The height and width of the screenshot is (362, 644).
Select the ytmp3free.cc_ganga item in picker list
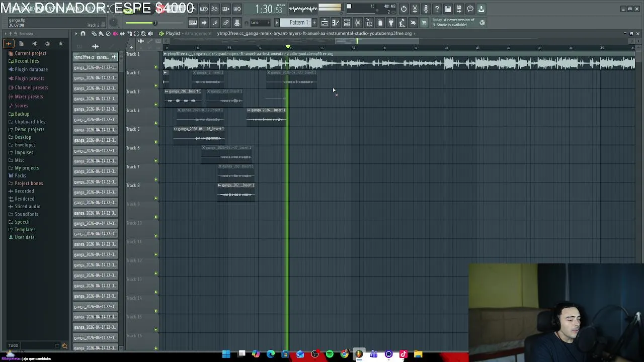[95, 57]
